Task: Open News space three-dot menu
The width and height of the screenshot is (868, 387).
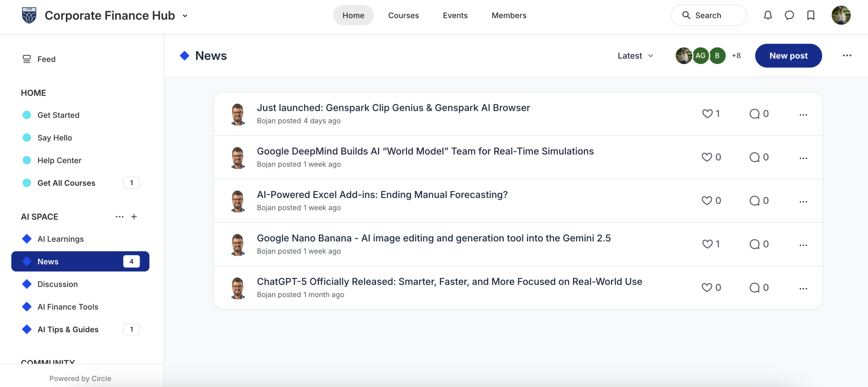Action: [x=847, y=56]
